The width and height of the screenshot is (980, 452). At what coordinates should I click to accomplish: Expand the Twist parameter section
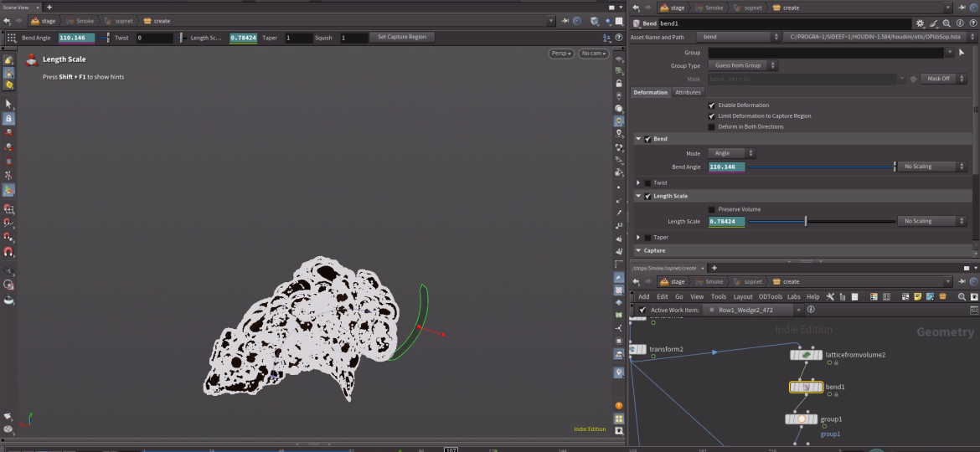638,182
